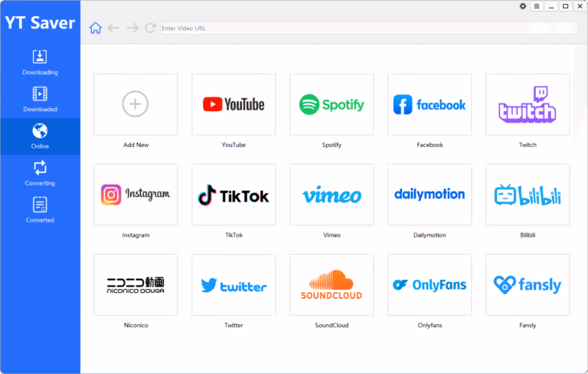
Task: Click the "Niconico" caption text
Action: point(136,325)
